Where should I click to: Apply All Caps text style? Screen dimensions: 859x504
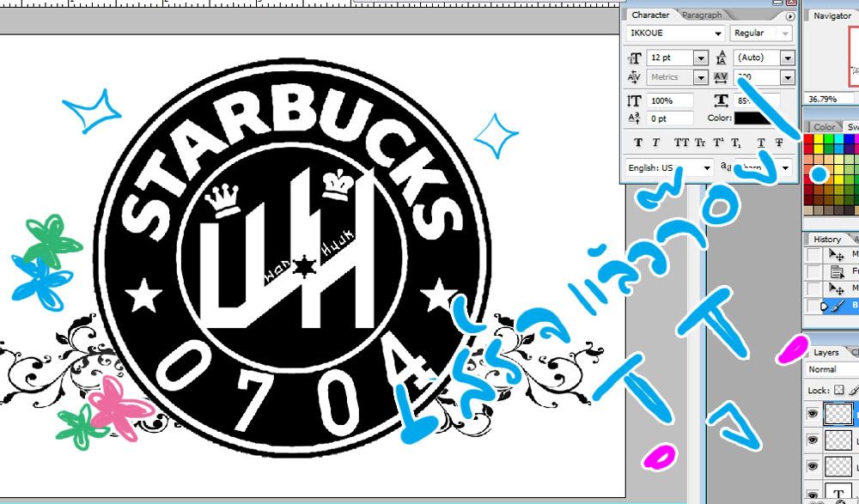(681, 143)
